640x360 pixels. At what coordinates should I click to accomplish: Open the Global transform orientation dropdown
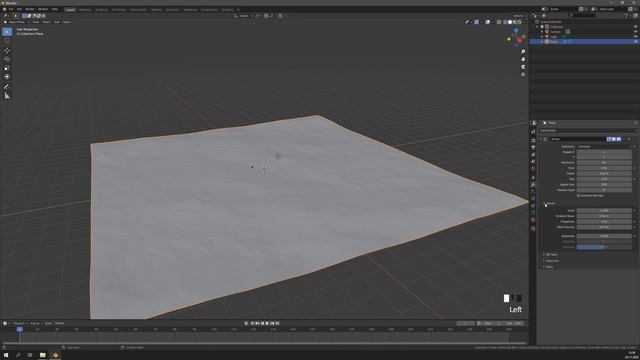[244, 16]
